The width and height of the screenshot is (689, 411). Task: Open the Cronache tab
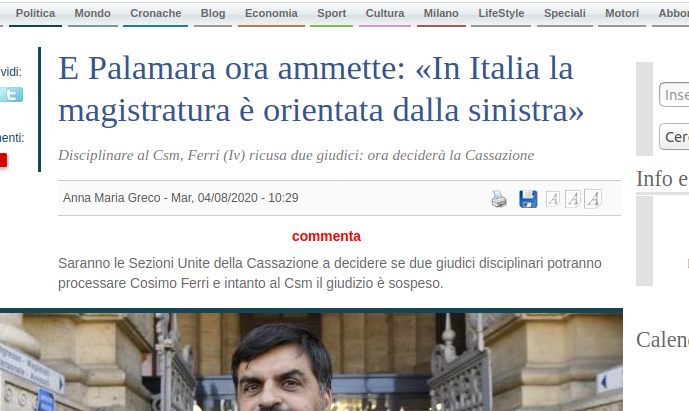click(156, 14)
